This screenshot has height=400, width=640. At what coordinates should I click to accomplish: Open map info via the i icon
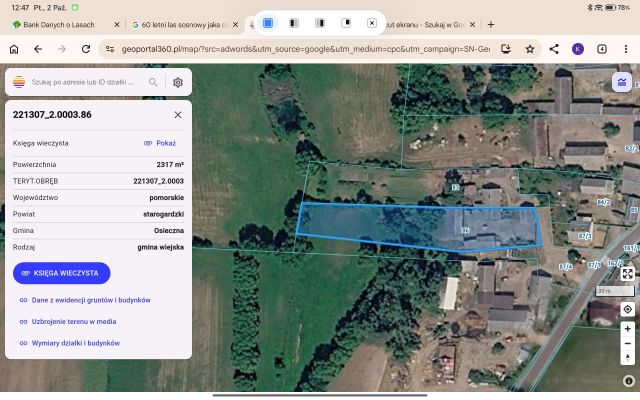[629, 381]
